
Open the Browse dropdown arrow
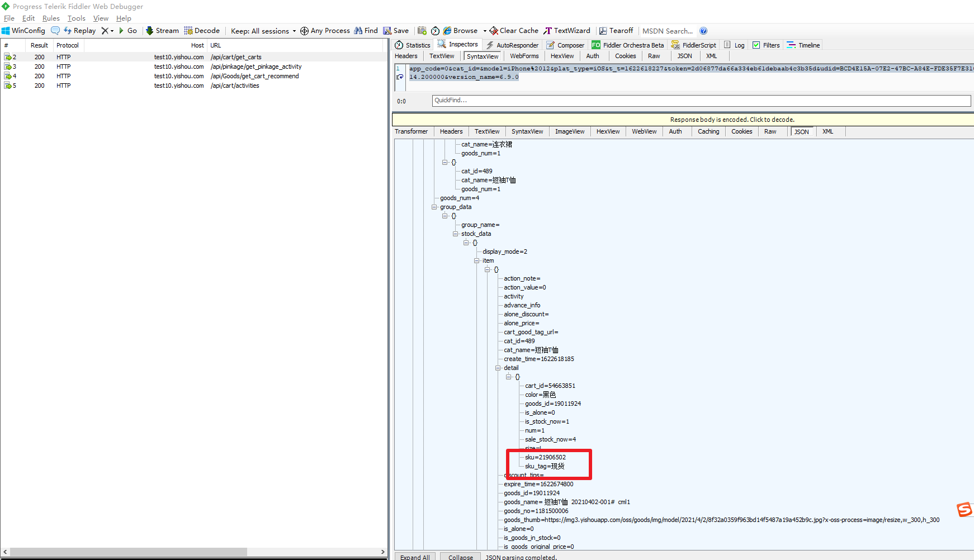[x=485, y=31]
